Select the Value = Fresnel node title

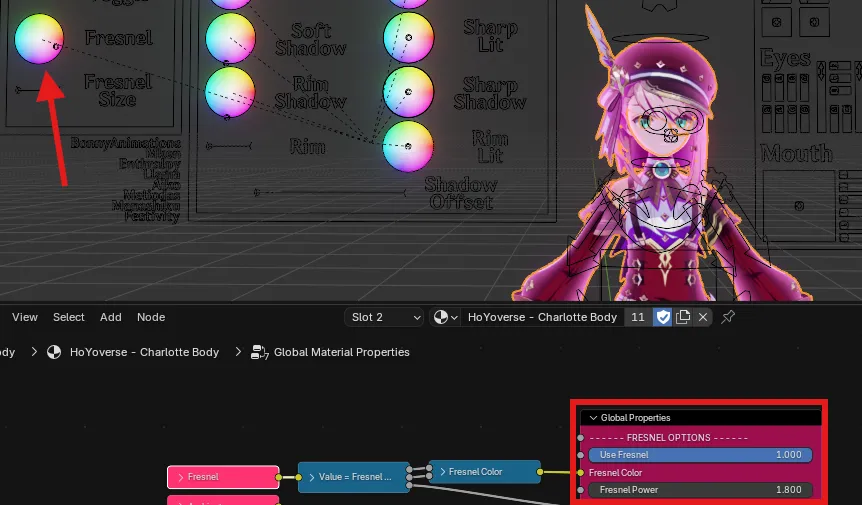coord(355,477)
